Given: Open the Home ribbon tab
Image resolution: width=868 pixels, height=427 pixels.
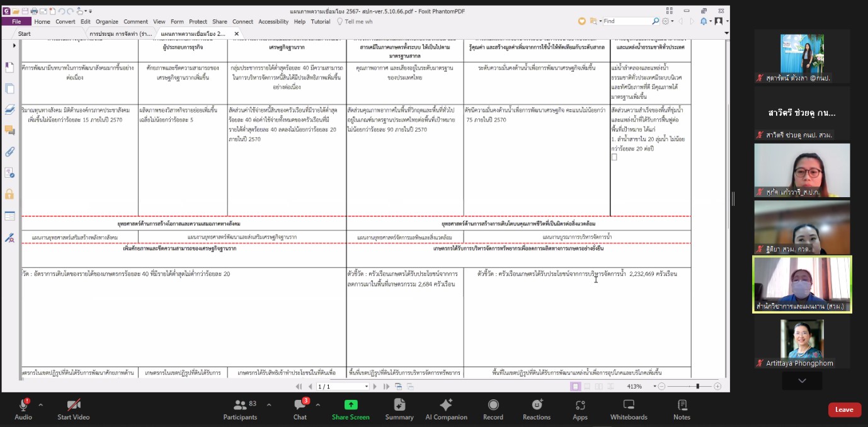Looking at the screenshot, I should point(42,21).
